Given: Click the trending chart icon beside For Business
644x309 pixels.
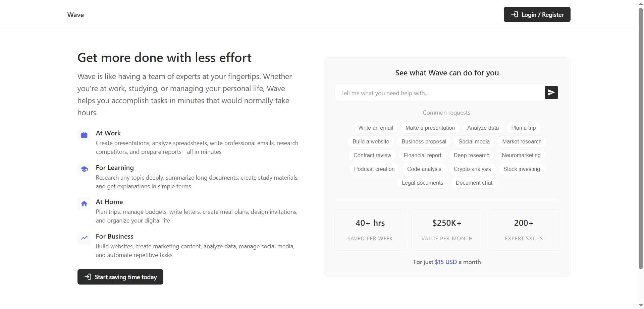Looking at the screenshot, I should click(x=84, y=238).
